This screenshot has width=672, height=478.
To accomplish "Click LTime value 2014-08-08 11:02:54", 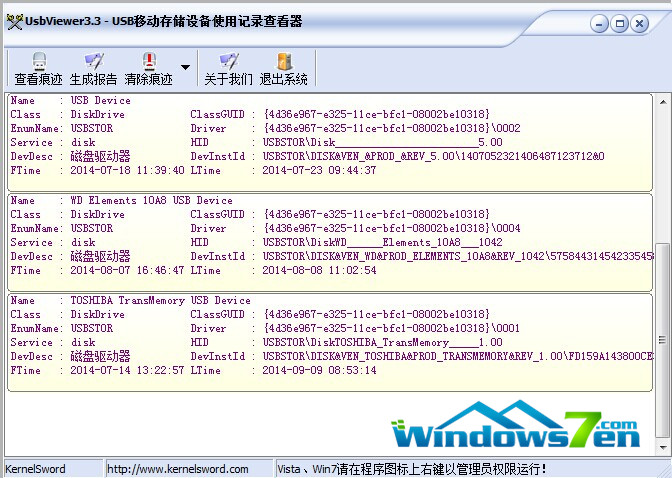I will (319, 270).
